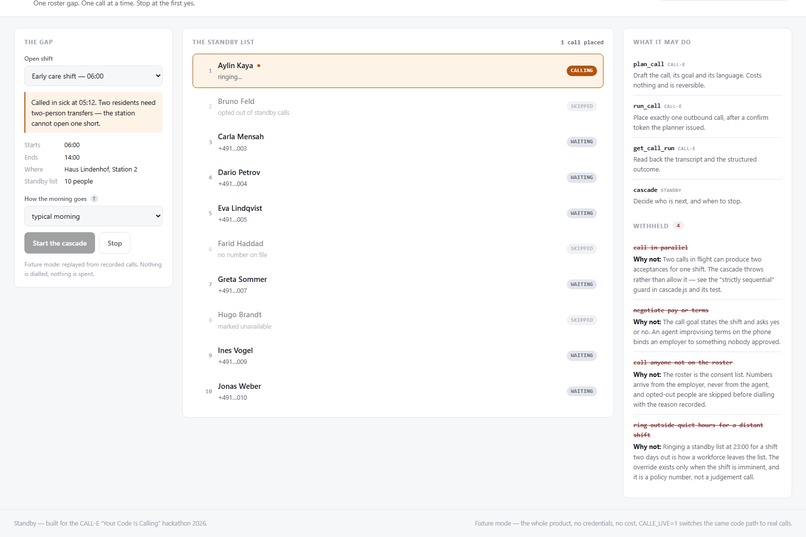This screenshot has width=806, height=537.
Task: Click the 'marked unavailable' note
Action: [244, 326]
